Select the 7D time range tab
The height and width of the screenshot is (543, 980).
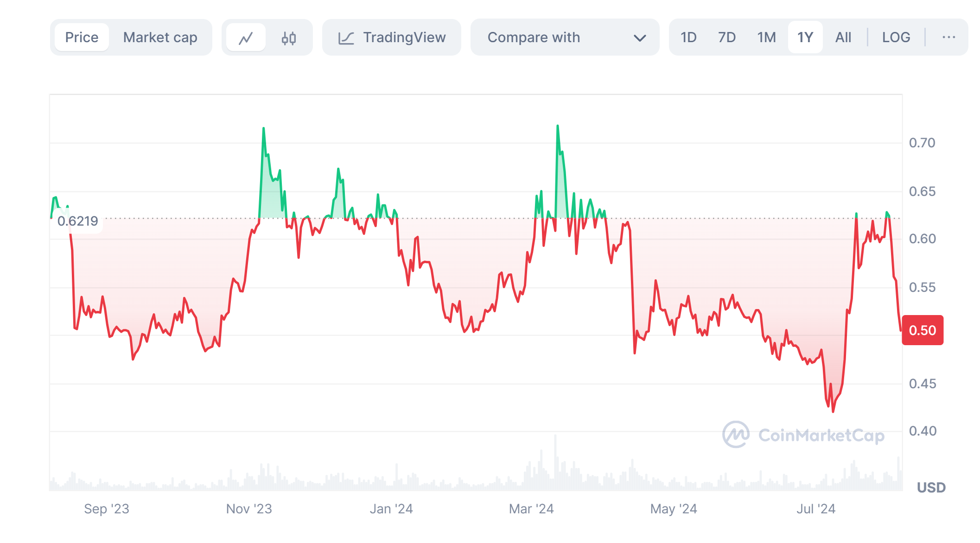click(727, 38)
